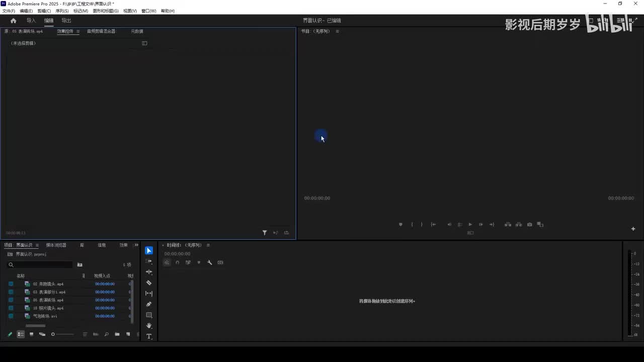Click the New Item icon in Project footer
Screen dimensions: 644x362
point(128,334)
